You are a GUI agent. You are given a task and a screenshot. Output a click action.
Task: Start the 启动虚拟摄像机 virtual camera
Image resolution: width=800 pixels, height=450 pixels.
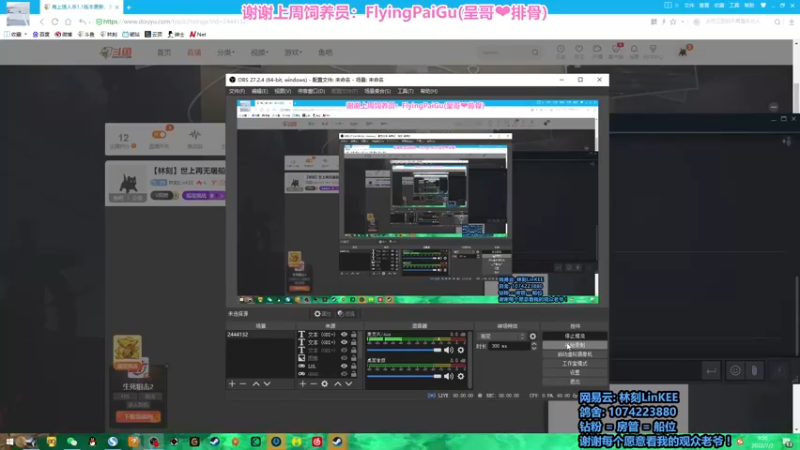coord(574,354)
